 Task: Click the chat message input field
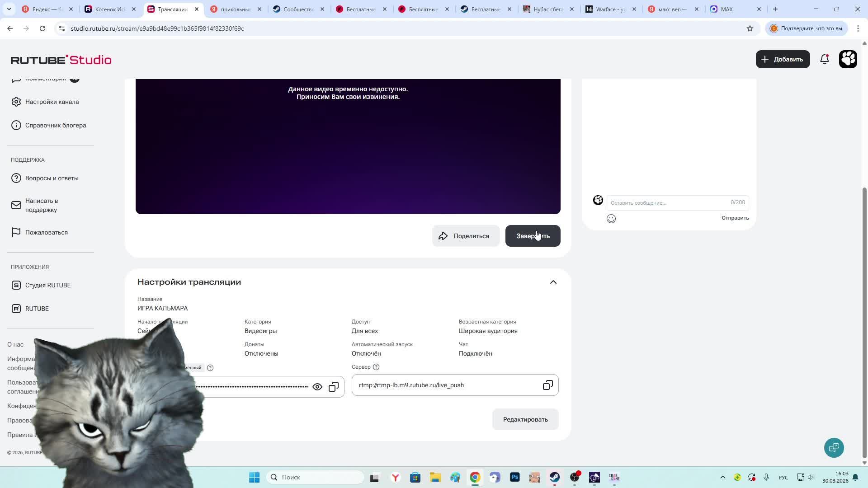(x=668, y=203)
